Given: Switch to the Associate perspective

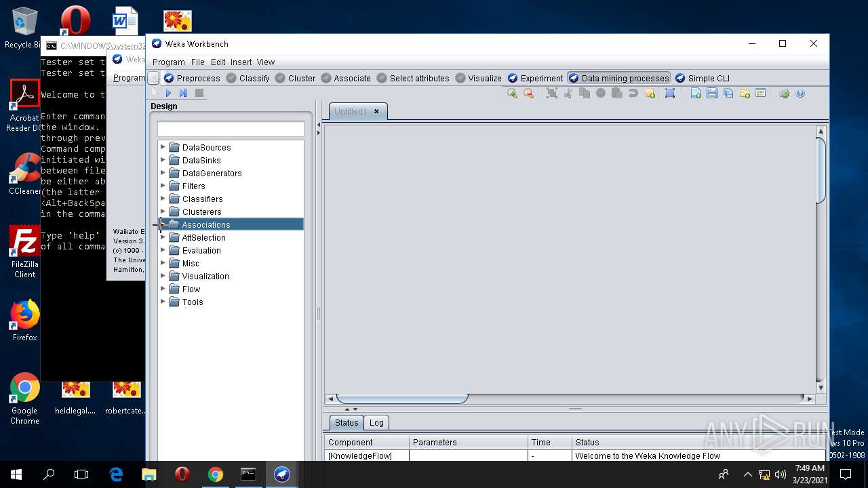Looking at the screenshot, I should pos(346,78).
